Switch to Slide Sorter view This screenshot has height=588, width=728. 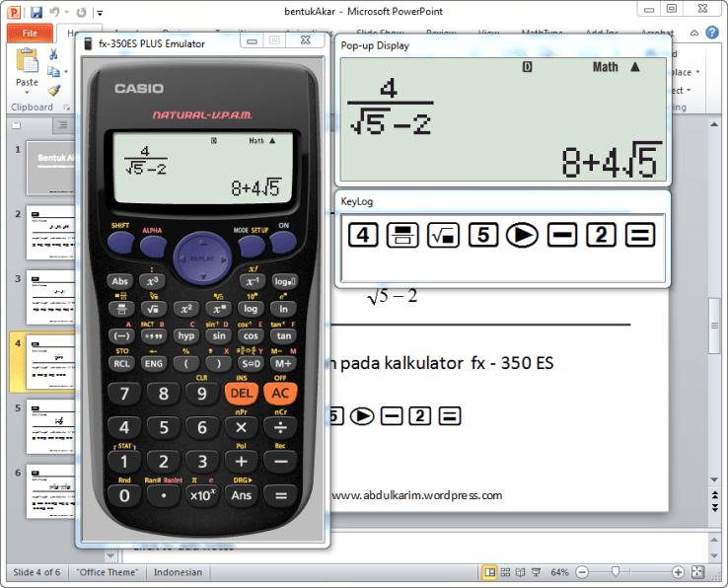click(x=505, y=572)
